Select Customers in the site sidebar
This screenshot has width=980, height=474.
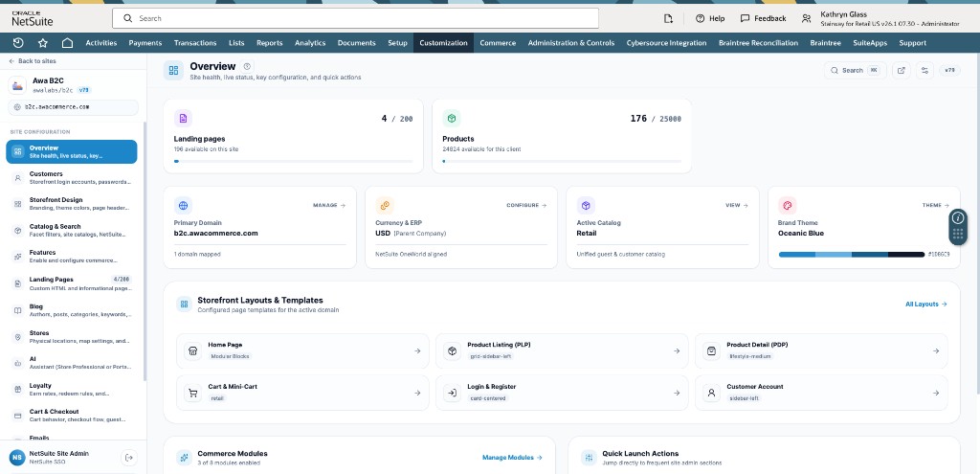tap(72, 177)
